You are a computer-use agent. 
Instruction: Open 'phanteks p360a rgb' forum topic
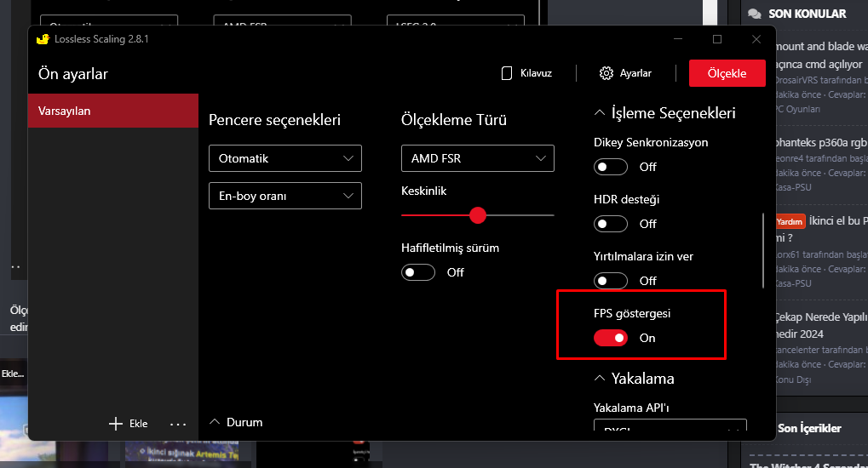pyautogui.click(x=821, y=143)
